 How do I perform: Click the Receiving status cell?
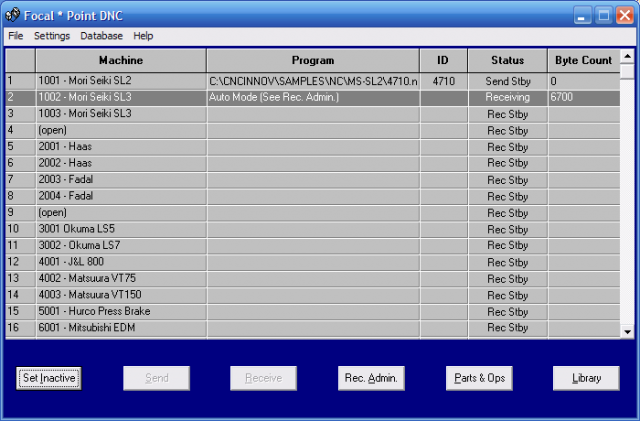tap(508, 98)
